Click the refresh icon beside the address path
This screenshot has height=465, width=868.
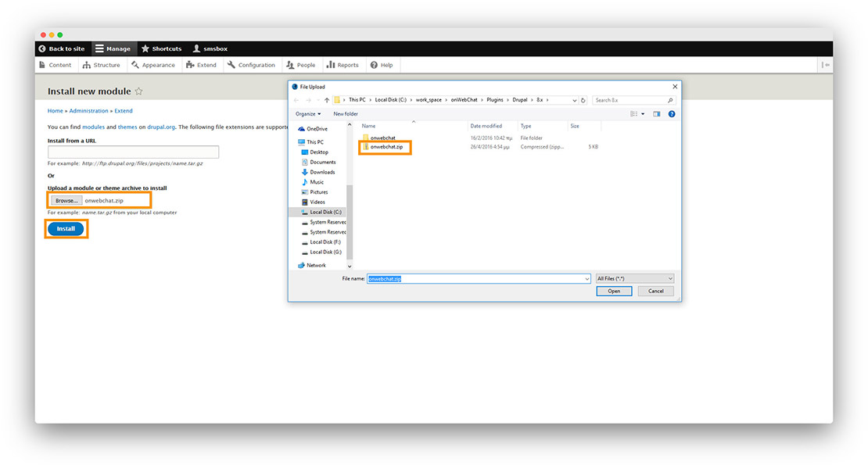[583, 100]
